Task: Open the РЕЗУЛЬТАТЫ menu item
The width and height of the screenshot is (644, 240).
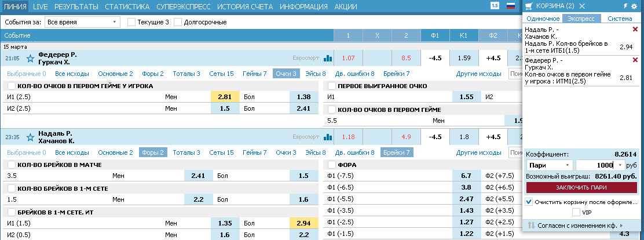Action: 76,6
